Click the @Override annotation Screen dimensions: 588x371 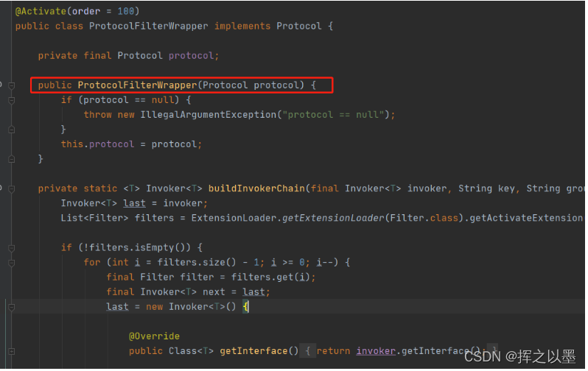pyautogui.click(x=154, y=336)
